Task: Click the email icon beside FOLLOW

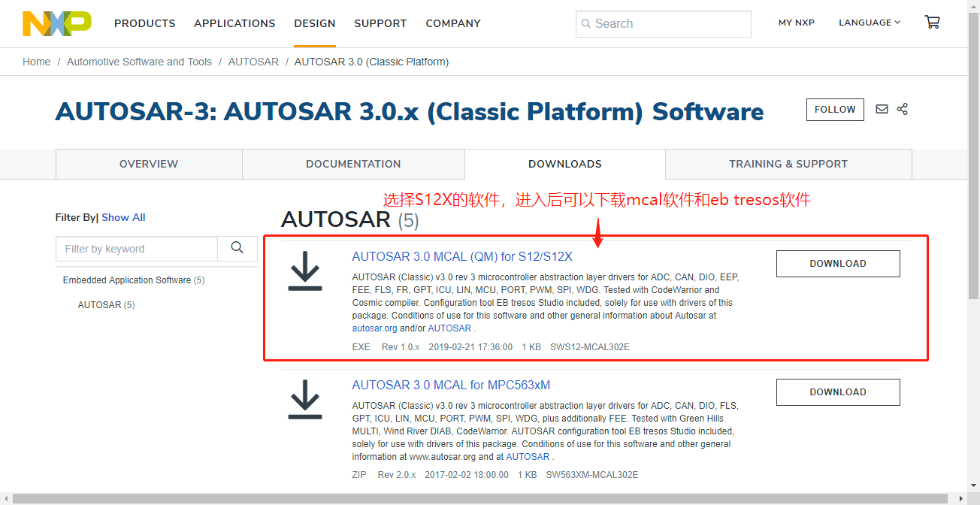Action: click(881, 109)
